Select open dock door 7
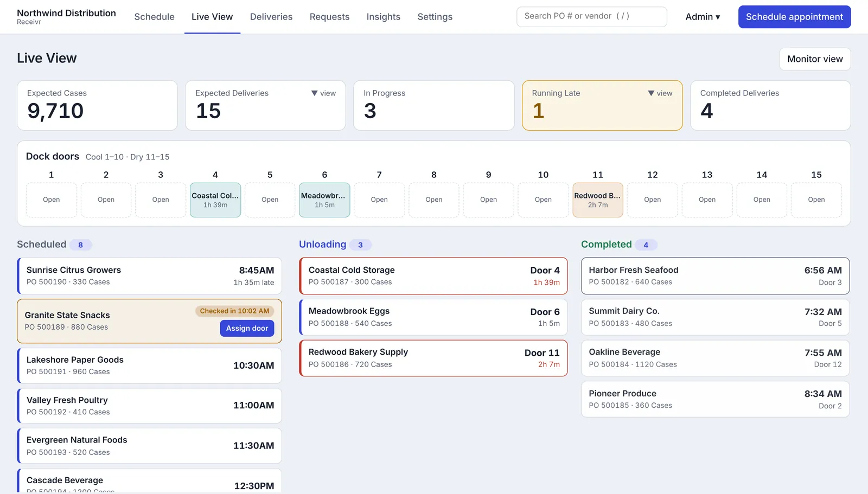The width and height of the screenshot is (868, 494). click(379, 200)
